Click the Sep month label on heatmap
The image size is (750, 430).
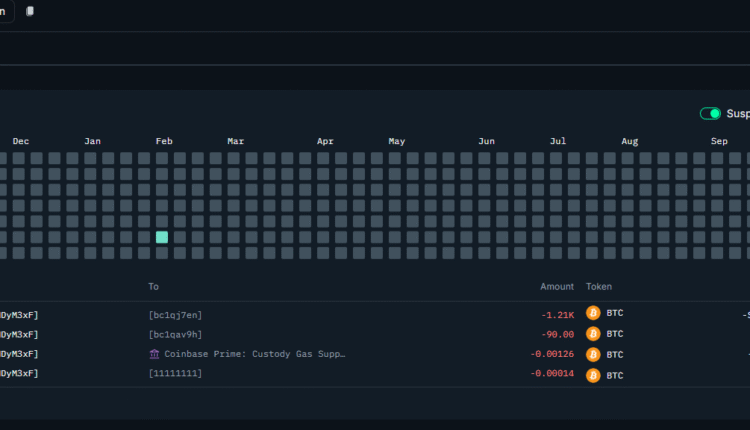pyautogui.click(x=719, y=142)
